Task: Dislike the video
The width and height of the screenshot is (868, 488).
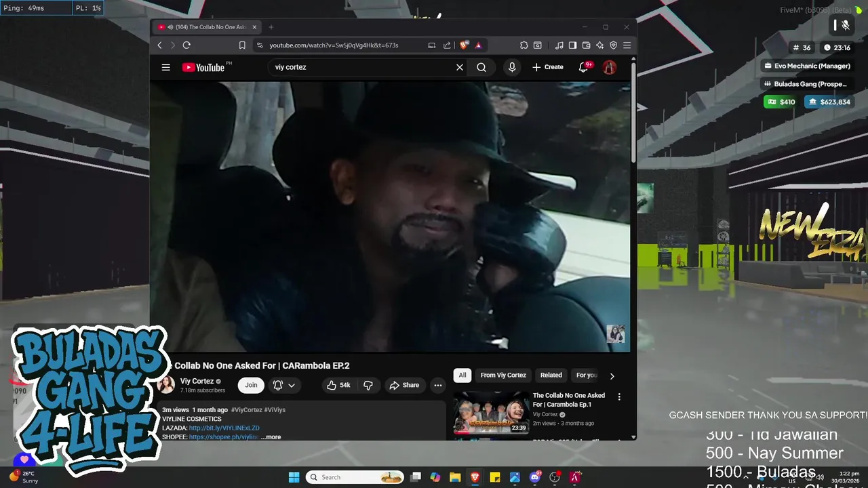Action: coord(368,385)
